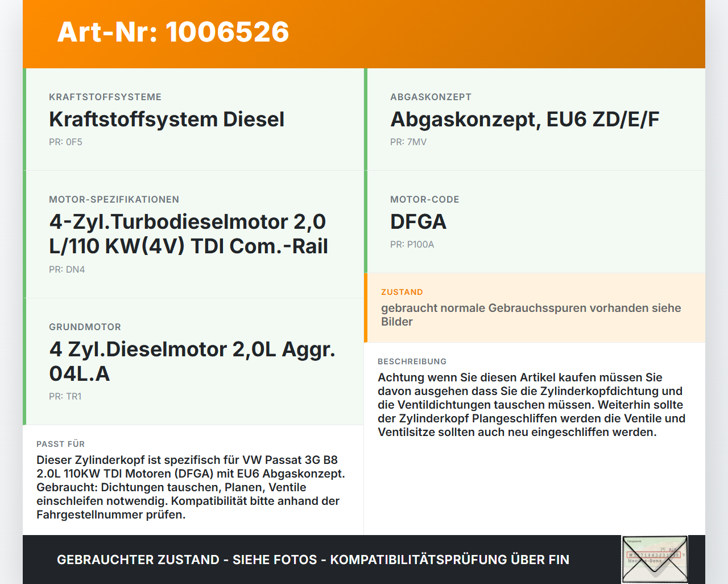Click 'gebraucht normale Gebrauchsspuren' condition text
The image size is (728, 584).
(x=531, y=315)
